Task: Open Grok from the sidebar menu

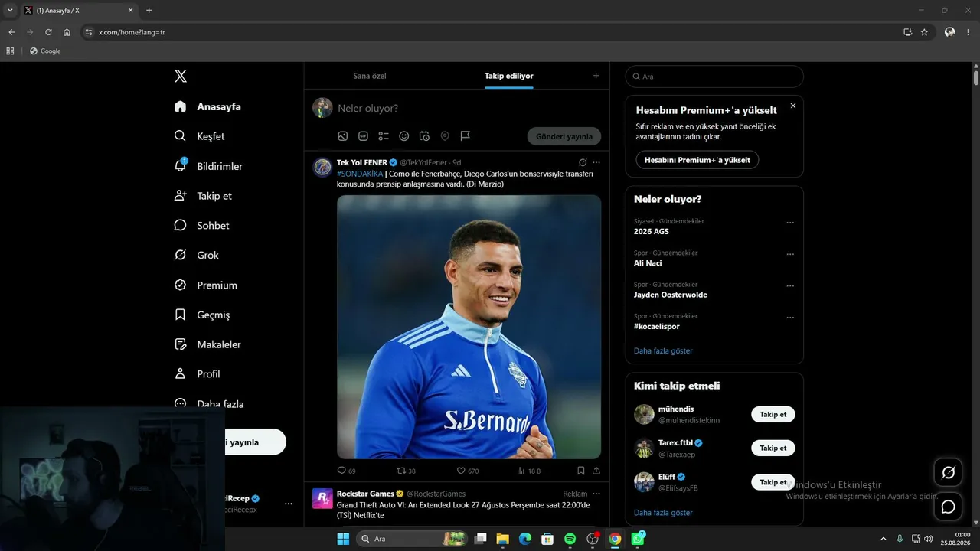Action: (x=197, y=255)
